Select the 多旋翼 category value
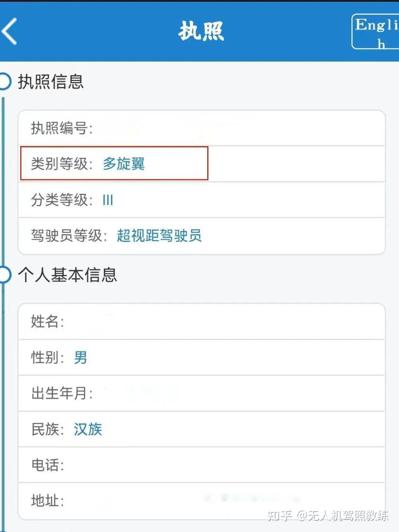 [x=123, y=164]
